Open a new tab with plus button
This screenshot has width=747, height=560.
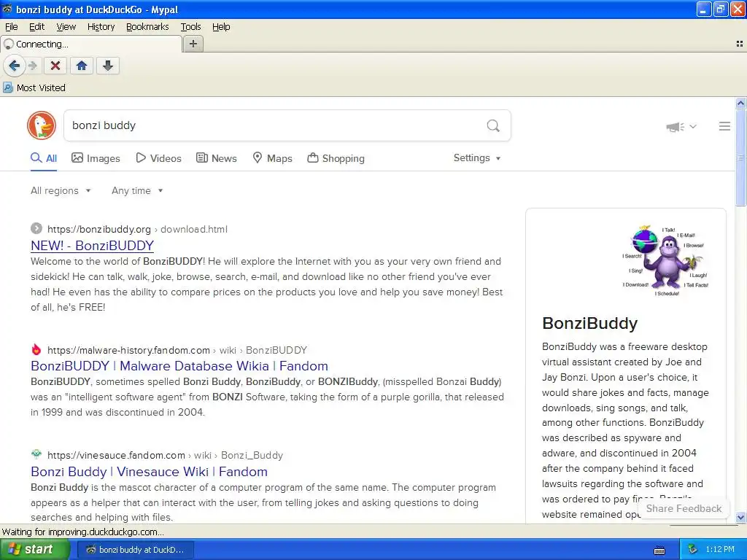pos(193,44)
